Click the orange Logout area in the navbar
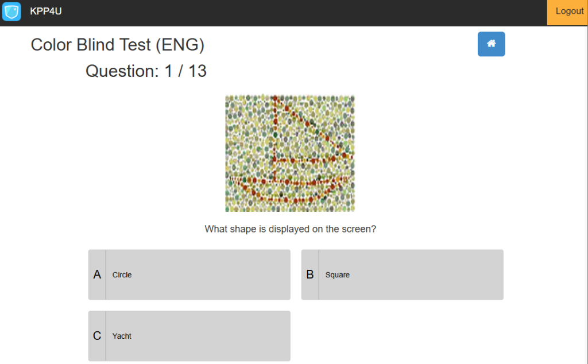The image size is (588, 364). (x=568, y=11)
